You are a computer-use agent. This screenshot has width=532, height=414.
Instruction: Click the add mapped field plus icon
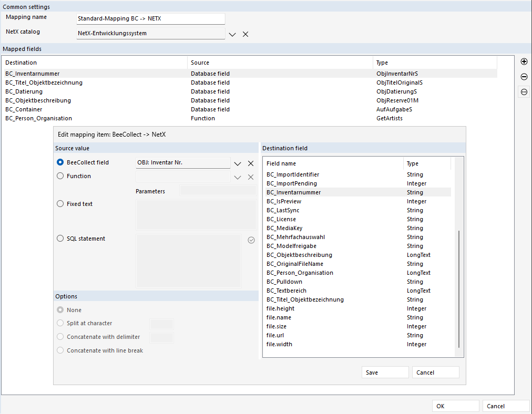pyautogui.click(x=524, y=61)
